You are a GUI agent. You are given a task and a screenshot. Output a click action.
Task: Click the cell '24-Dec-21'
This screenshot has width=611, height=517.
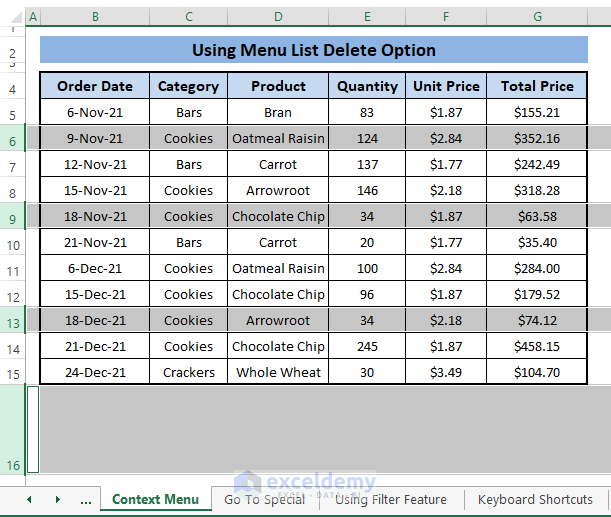pos(95,372)
